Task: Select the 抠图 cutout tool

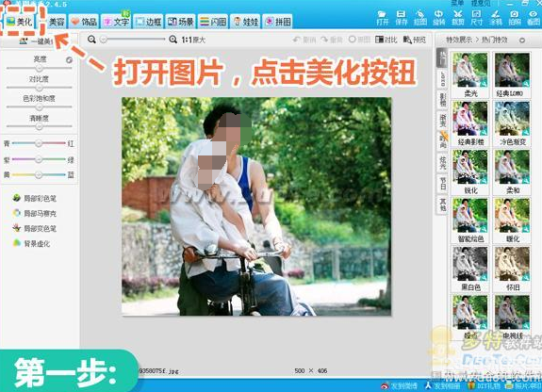Action: coord(420,18)
